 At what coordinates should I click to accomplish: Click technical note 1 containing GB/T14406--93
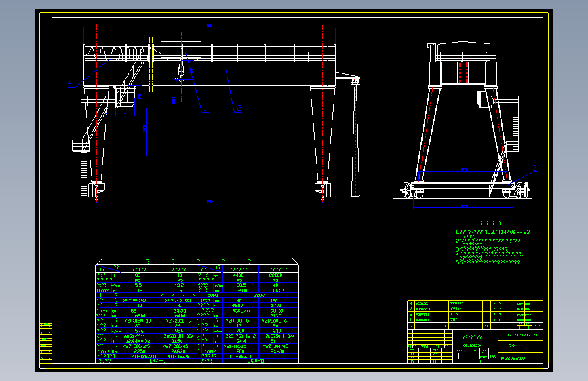pos(493,232)
